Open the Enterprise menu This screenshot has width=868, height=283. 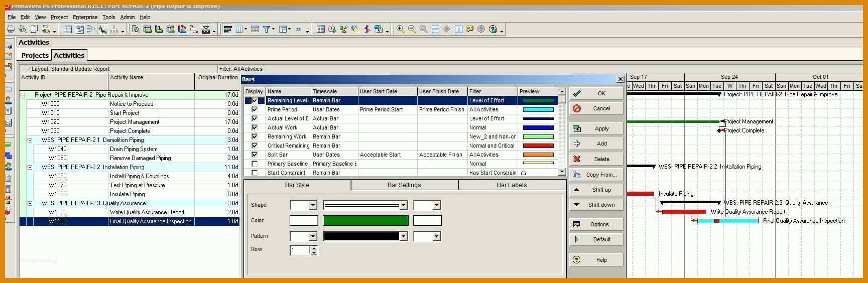[85, 17]
